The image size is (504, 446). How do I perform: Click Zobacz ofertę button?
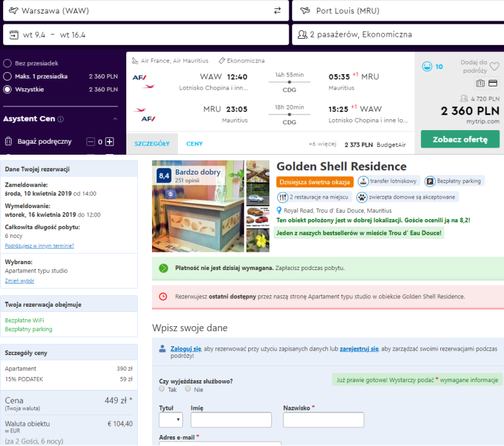(460, 139)
